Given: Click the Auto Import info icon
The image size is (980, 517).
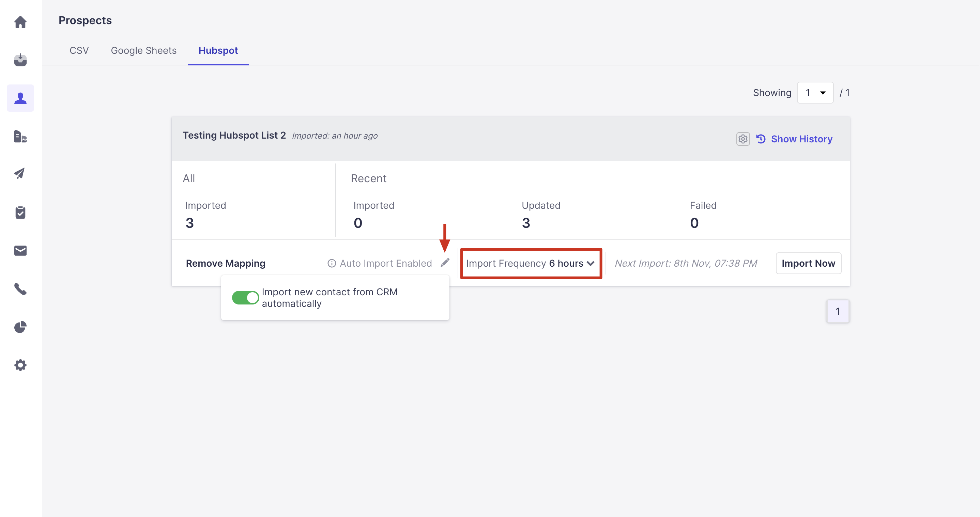Looking at the screenshot, I should click(x=331, y=263).
